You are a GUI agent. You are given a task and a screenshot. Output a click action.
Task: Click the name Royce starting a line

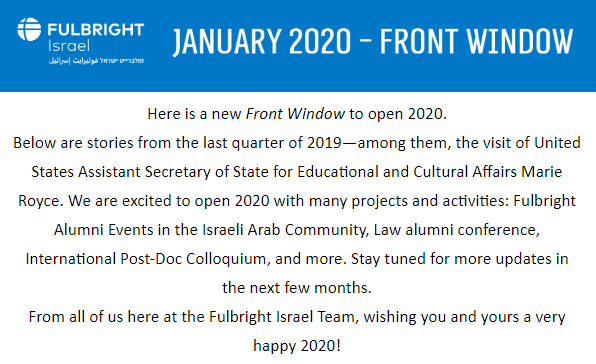(x=41, y=201)
